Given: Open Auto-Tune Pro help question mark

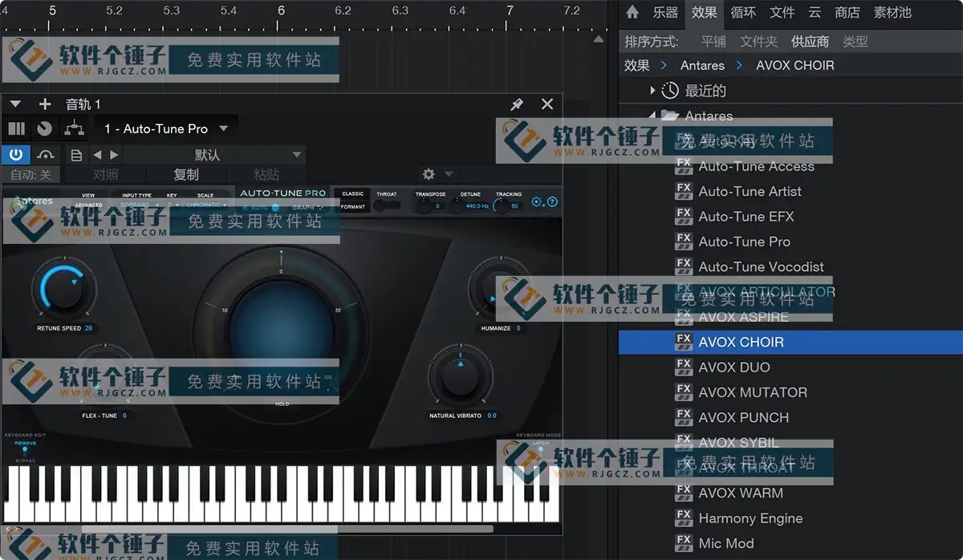Looking at the screenshot, I should pyautogui.click(x=552, y=202).
